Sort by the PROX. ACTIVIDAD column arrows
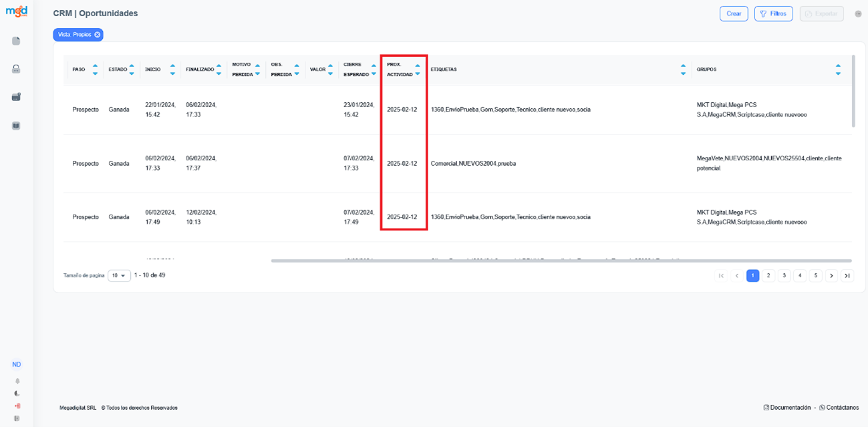The width and height of the screenshot is (868, 427). tap(418, 69)
